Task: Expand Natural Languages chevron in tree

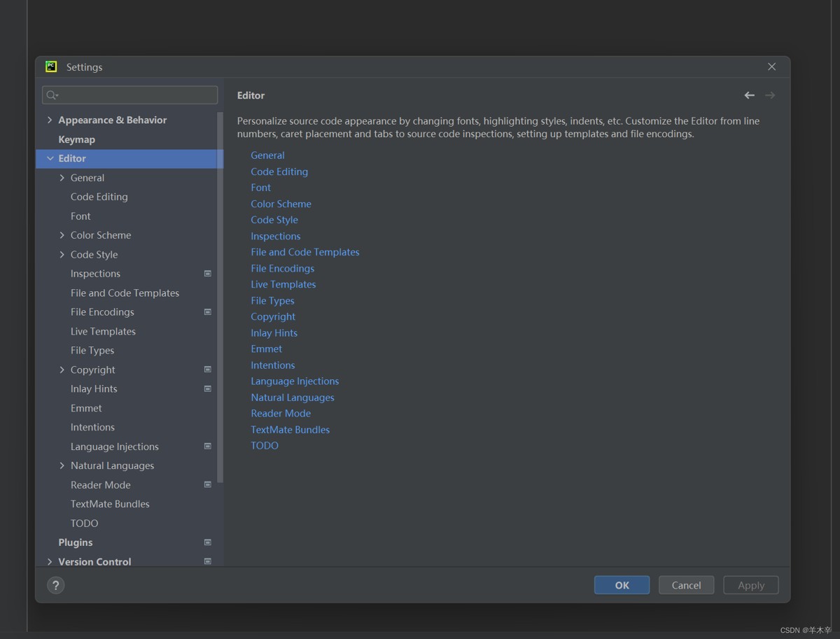Action: [62, 465]
